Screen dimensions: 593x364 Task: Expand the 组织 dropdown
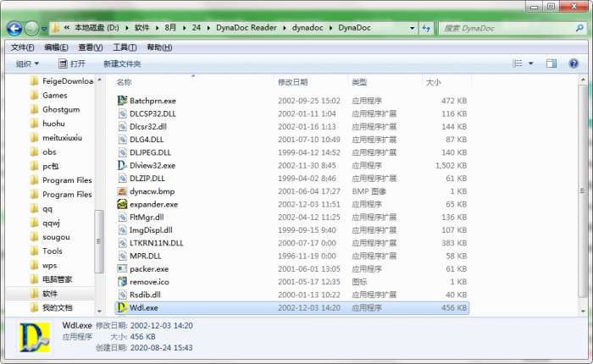pos(28,63)
